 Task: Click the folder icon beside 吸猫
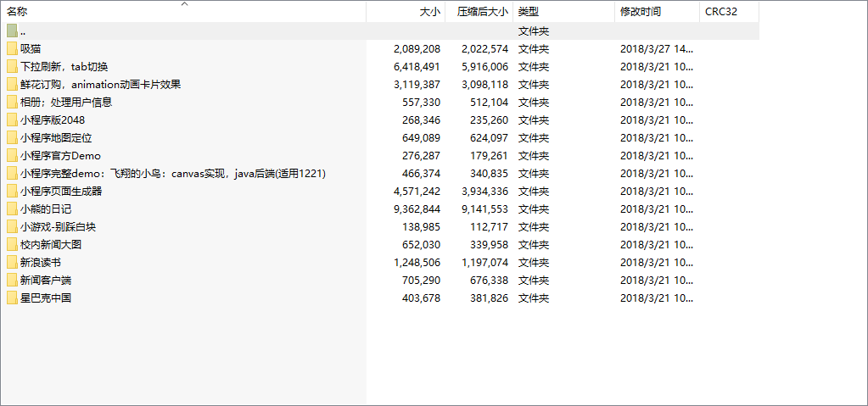(12, 48)
